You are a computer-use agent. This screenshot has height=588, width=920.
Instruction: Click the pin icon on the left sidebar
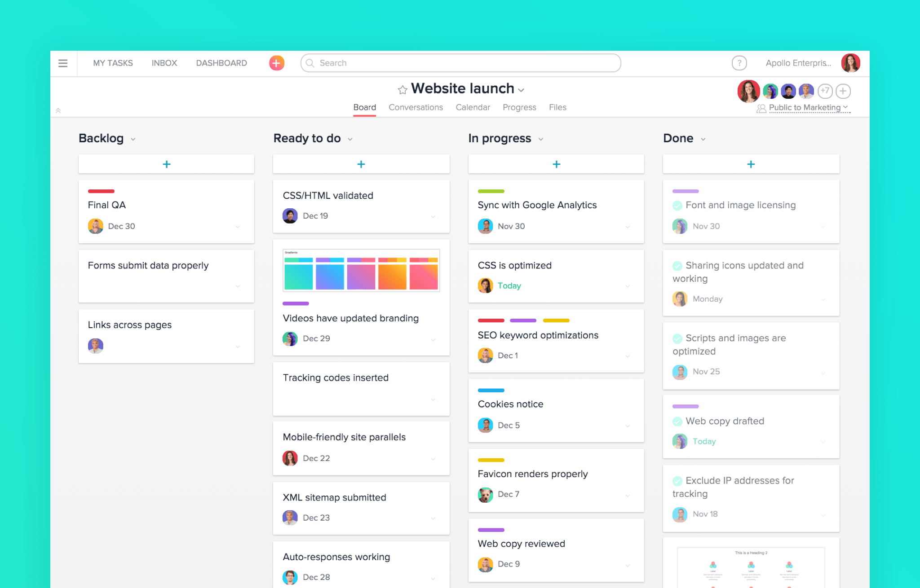click(x=58, y=110)
